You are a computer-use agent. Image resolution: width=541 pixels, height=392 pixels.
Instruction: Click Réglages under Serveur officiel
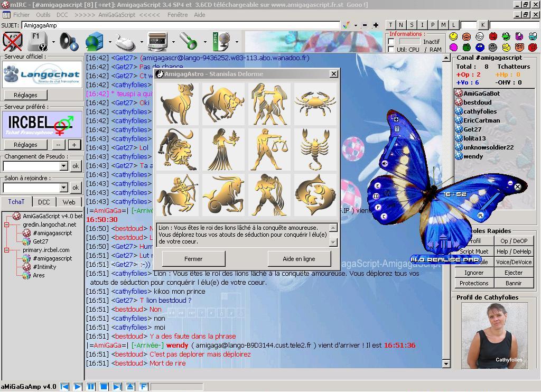25,95
